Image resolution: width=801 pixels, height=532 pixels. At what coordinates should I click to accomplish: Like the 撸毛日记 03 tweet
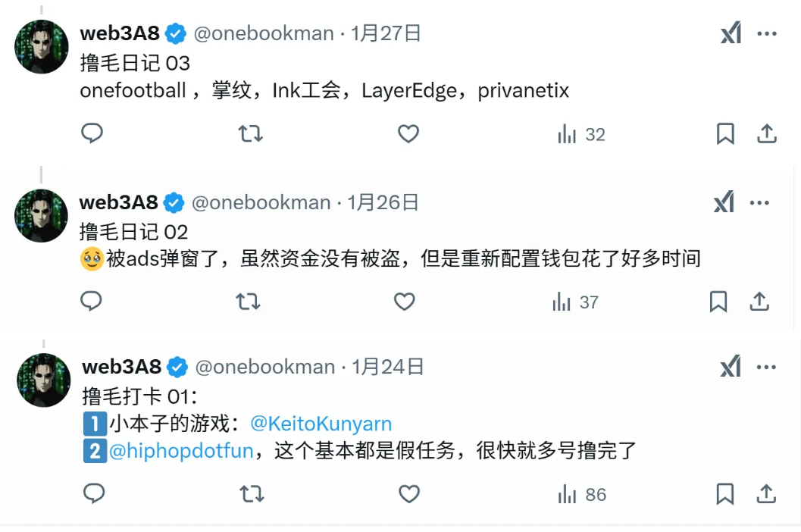point(408,134)
